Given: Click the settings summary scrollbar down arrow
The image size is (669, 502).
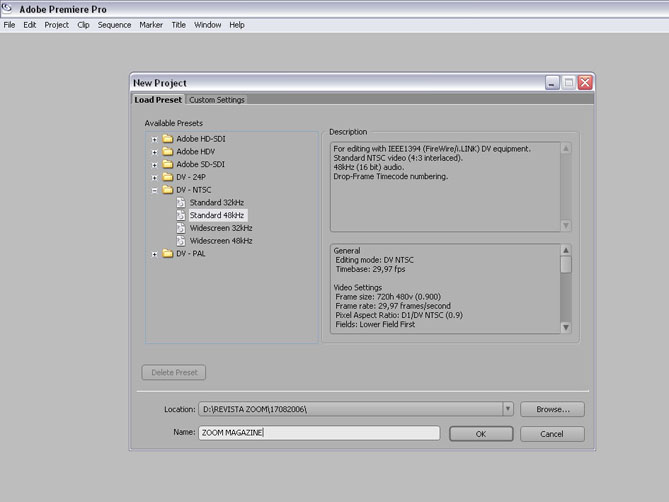Looking at the screenshot, I should pos(566,327).
